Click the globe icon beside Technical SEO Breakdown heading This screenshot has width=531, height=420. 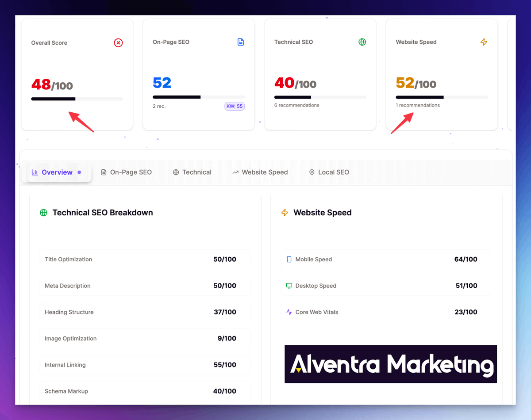tap(43, 212)
